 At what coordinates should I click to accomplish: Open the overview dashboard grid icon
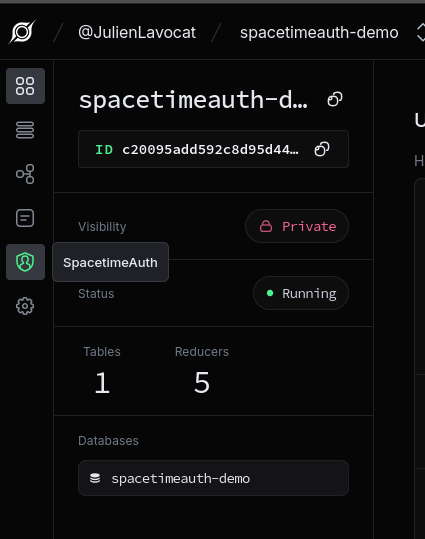(25, 86)
